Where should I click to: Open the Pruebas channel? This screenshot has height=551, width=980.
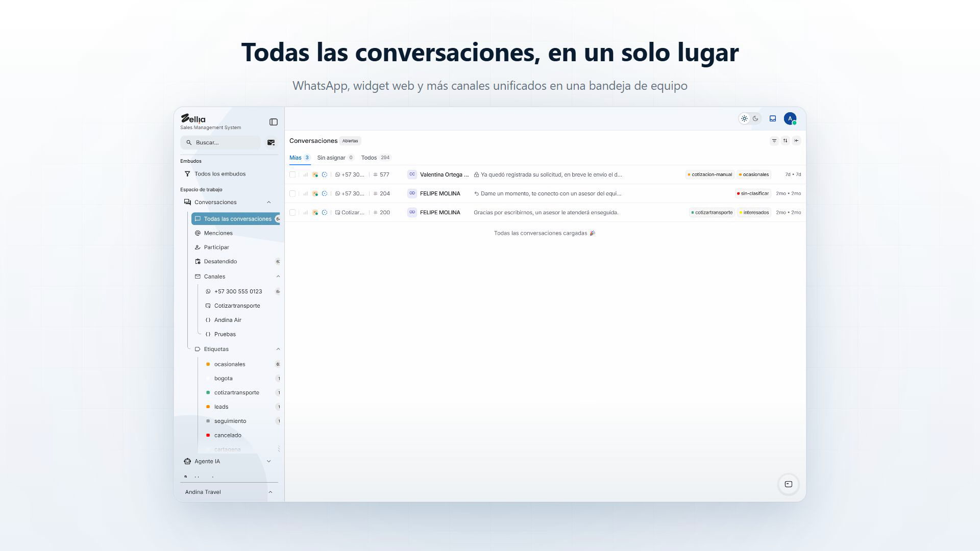coord(225,334)
